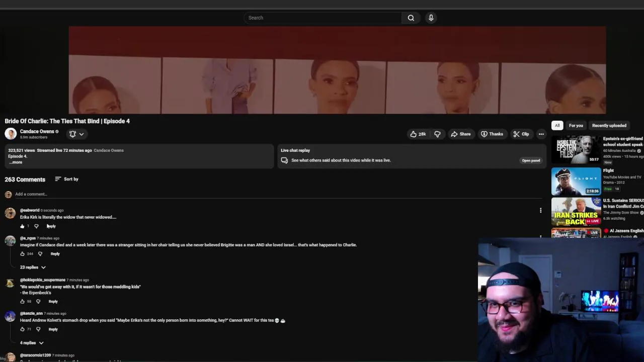
Task: Select Recently uploaded filter chip
Action: 609,126
